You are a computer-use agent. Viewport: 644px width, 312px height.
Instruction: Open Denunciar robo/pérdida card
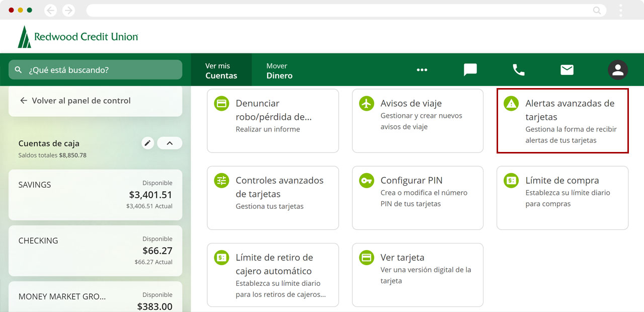(x=273, y=121)
